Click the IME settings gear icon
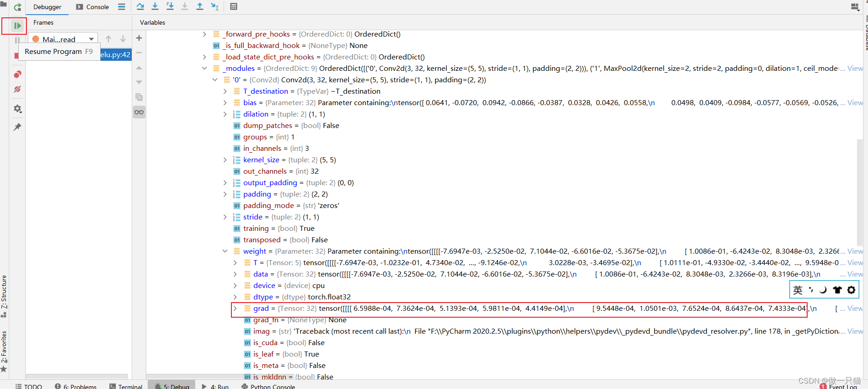Viewport: 868px width, 389px height. click(x=851, y=290)
